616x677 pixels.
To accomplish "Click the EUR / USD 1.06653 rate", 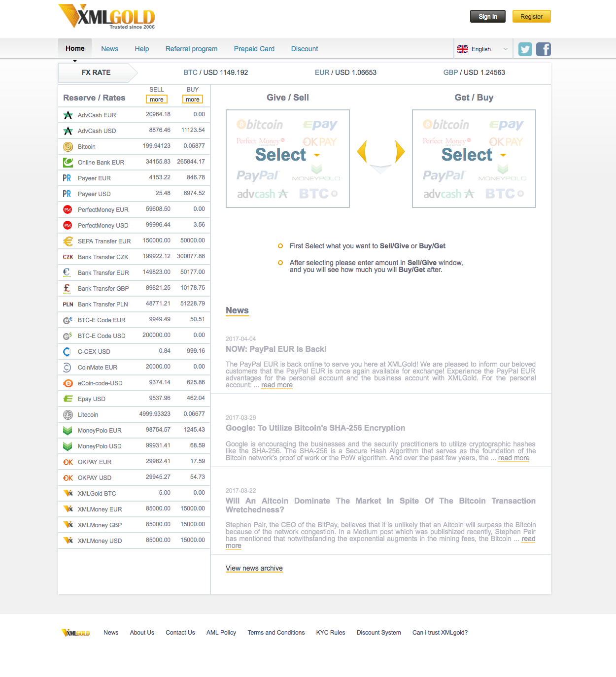I will 345,72.
